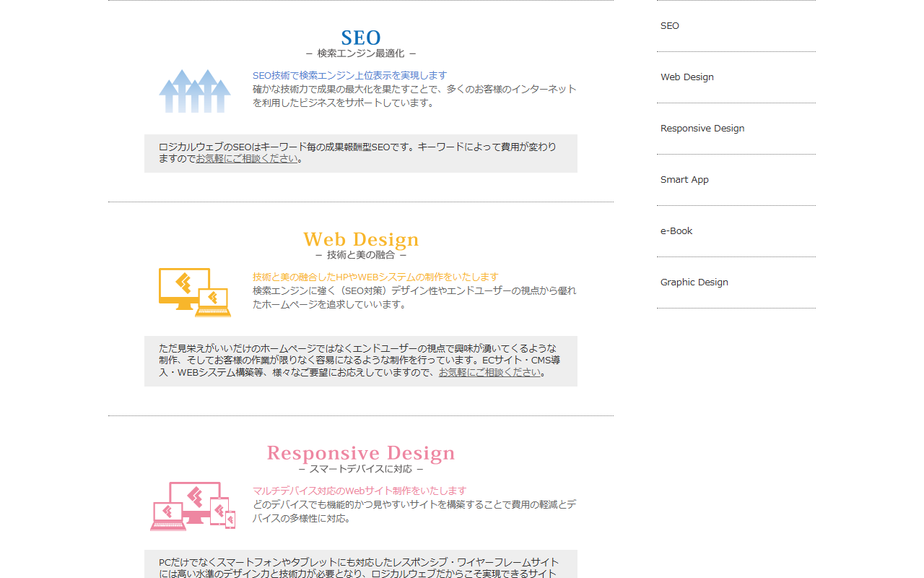
Task: Select "SEO" in the right sidebar menu
Action: pos(669,25)
